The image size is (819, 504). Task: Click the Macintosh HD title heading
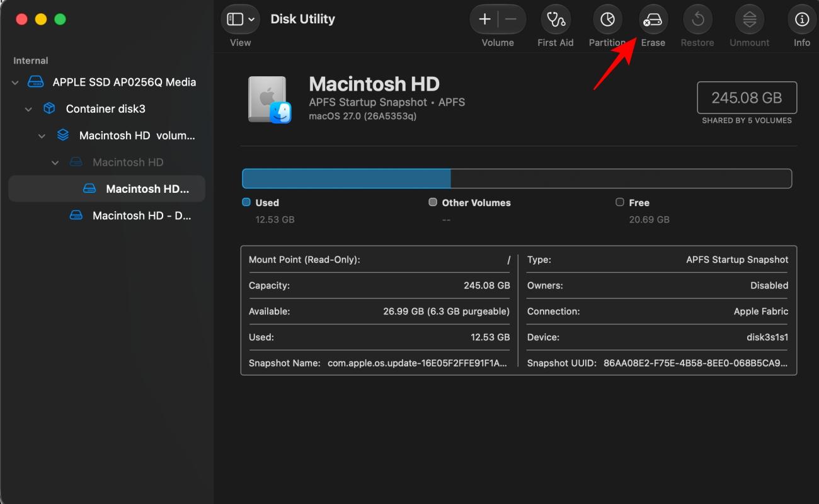[x=374, y=84]
